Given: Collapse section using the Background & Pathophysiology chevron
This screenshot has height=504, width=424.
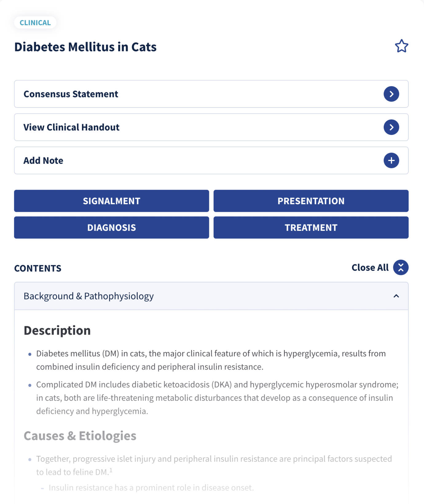Looking at the screenshot, I should pyautogui.click(x=396, y=296).
